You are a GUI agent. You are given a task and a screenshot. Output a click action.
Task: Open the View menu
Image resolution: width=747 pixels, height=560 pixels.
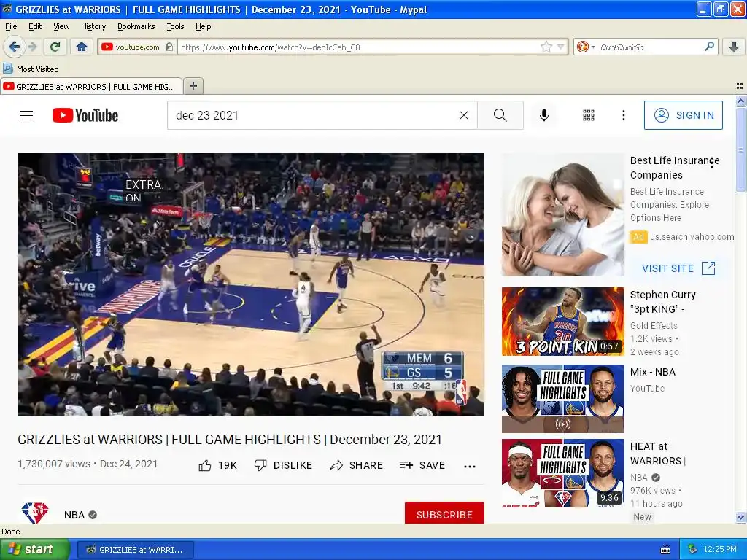coord(61,26)
